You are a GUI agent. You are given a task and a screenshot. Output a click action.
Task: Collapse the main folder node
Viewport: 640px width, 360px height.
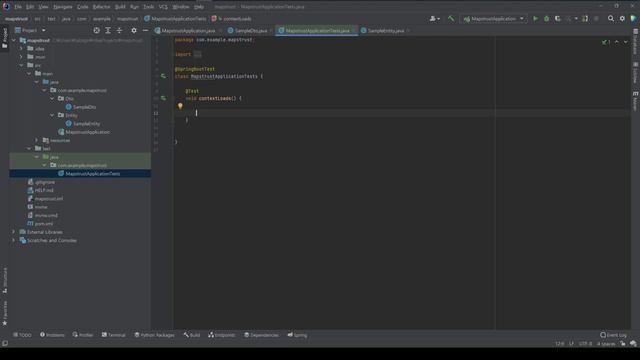[29, 73]
